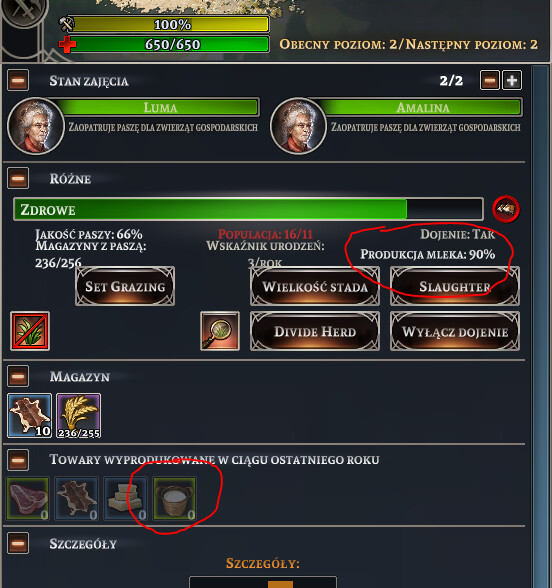Click the raw meat produced-goods icon
This screenshot has width=552, height=588.
pos(28,498)
